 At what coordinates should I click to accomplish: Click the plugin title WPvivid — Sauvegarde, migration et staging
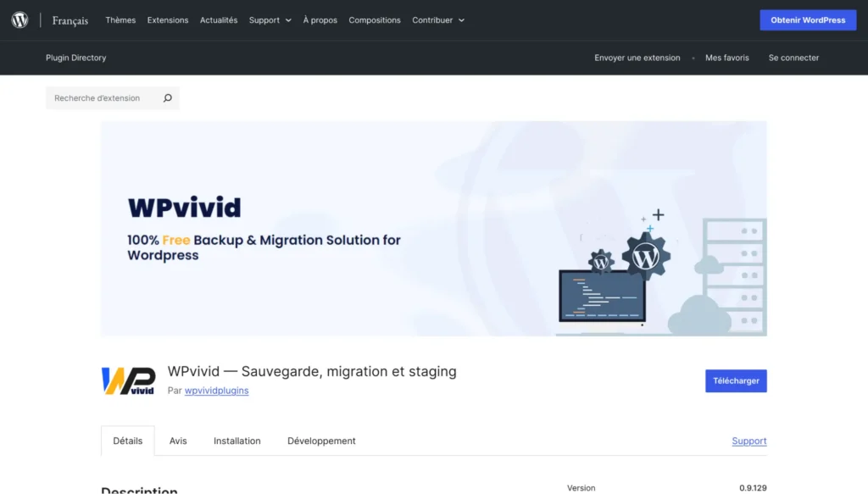tap(312, 371)
